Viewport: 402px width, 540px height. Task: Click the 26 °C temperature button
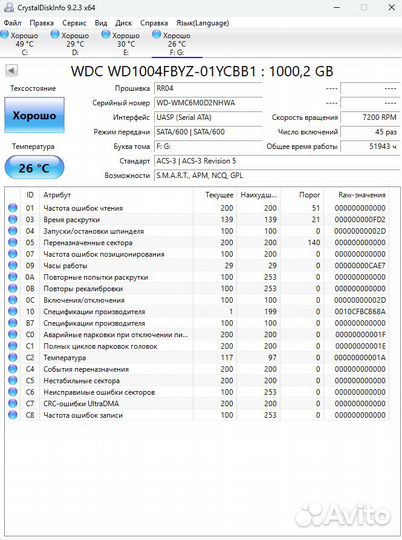[x=34, y=168]
